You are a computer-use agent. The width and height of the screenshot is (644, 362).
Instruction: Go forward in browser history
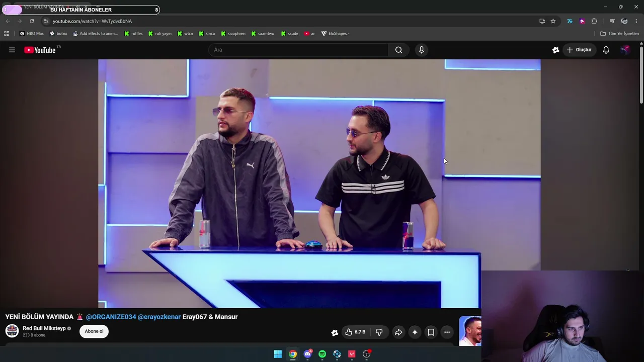pyautogui.click(x=20, y=21)
